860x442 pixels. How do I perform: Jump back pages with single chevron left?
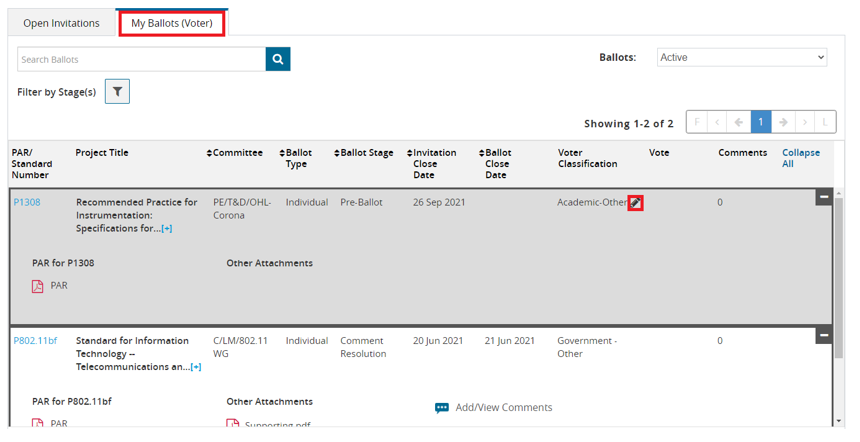[717, 122]
